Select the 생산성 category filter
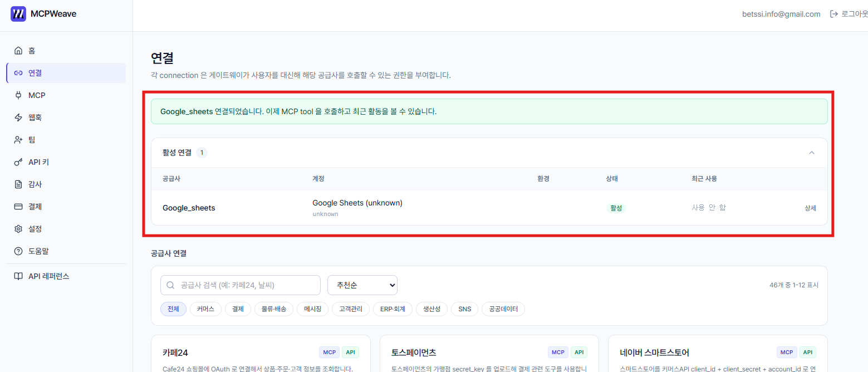The height and width of the screenshot is (372, 868). [431, 309]
